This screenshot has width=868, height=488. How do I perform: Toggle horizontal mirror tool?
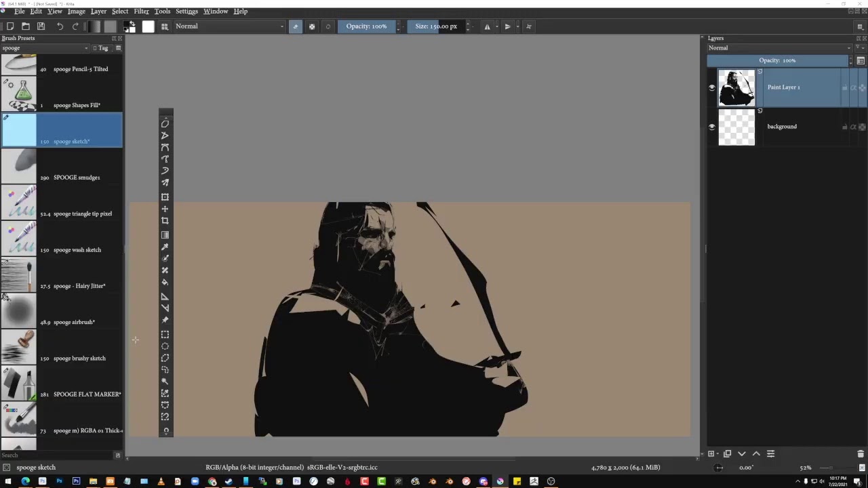point(487,26)
